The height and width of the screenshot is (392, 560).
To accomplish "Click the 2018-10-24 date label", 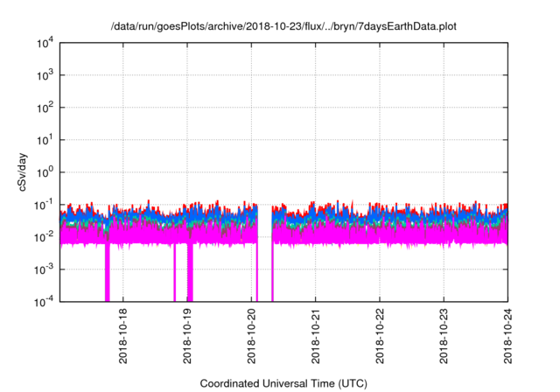I will point(507,336).
